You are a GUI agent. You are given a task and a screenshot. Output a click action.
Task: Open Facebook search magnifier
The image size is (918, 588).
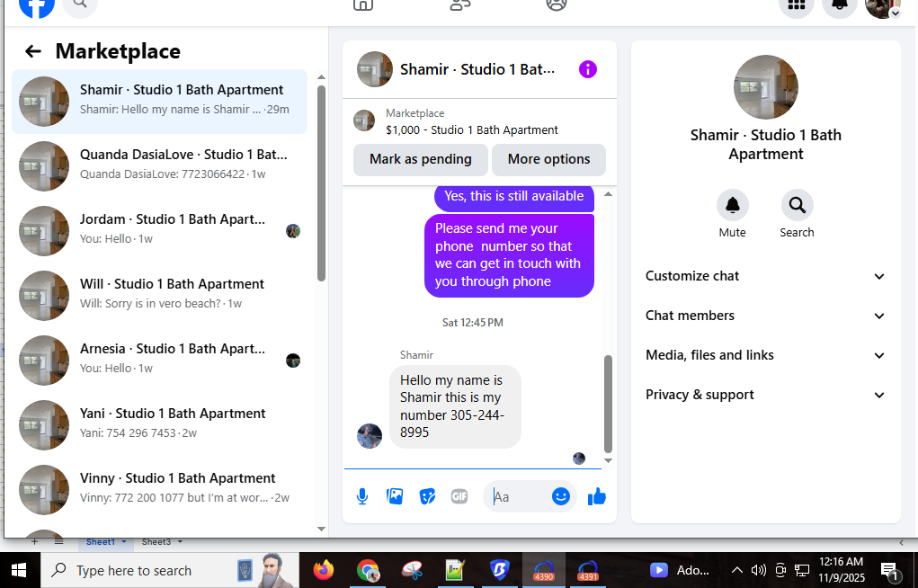(80, 6)
